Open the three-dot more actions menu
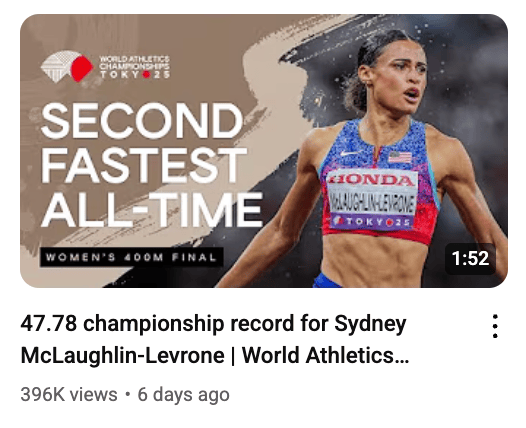This screenshot has height=428, width=526. tap(495, 326)
